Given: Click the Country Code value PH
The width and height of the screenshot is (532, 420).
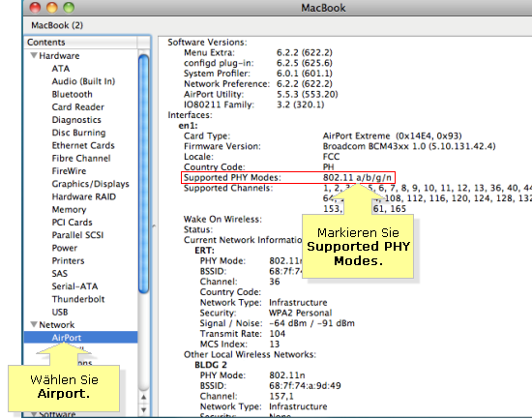Looking at the screenshot, I should tap(329, 167).
